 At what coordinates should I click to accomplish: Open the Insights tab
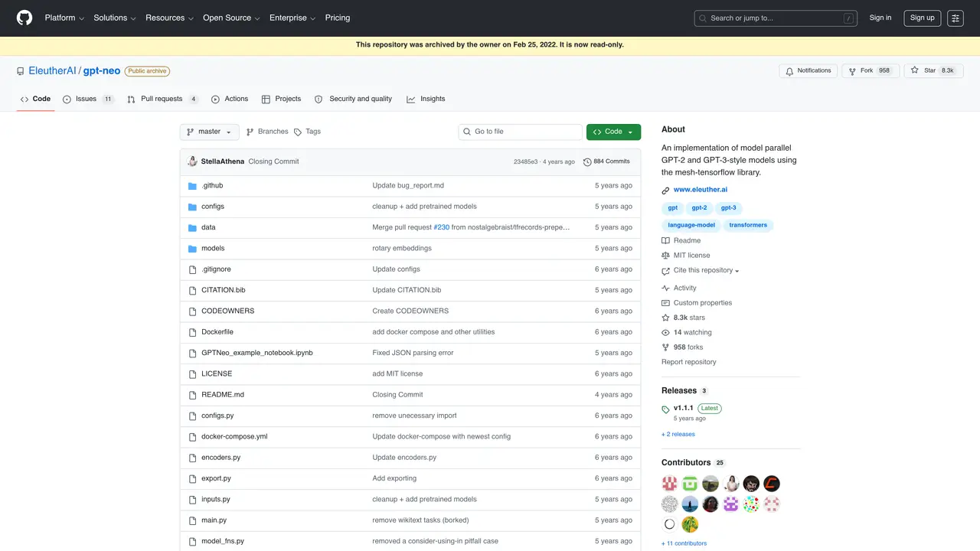(426, 99)
